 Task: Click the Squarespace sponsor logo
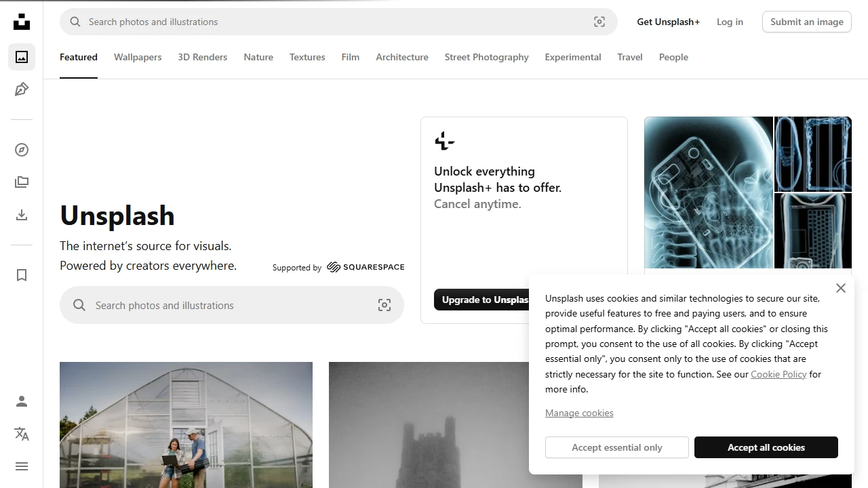click(x=366, y=267)
